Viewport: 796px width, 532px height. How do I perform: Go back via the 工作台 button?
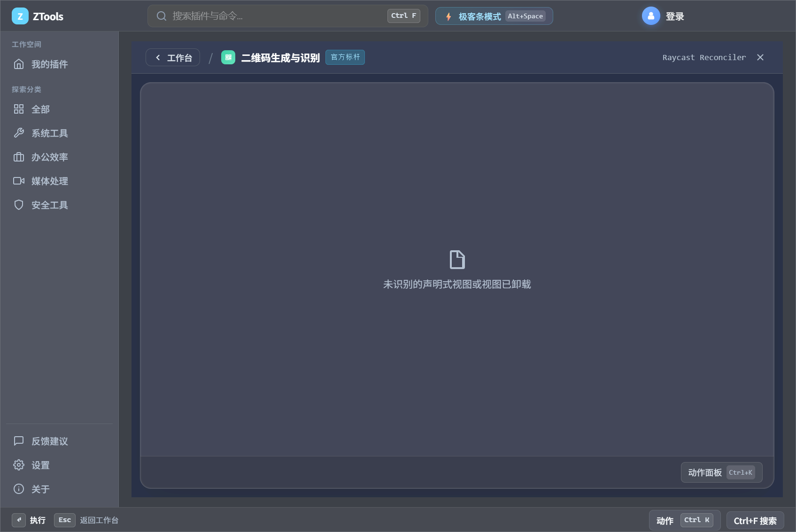pos(173,57)
